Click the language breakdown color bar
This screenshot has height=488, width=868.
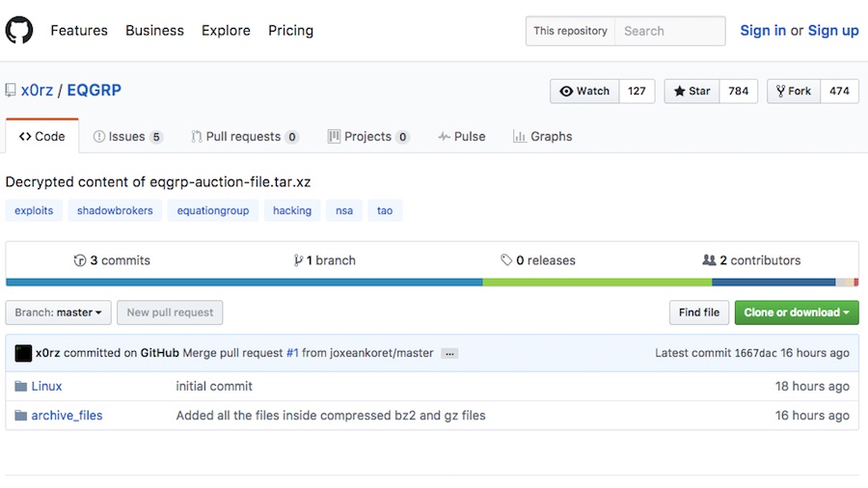[432, 283]
